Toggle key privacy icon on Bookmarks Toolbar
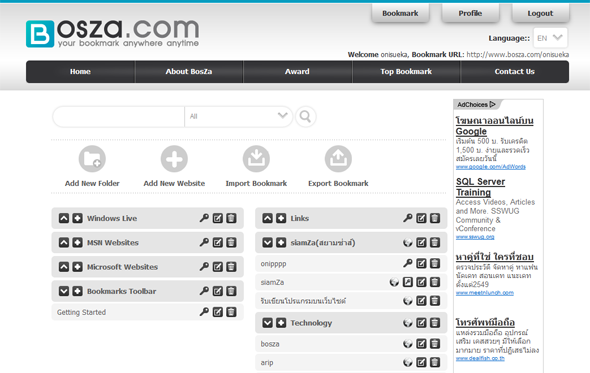The height and width of the screenshot is (373, 590). (204, 291)
